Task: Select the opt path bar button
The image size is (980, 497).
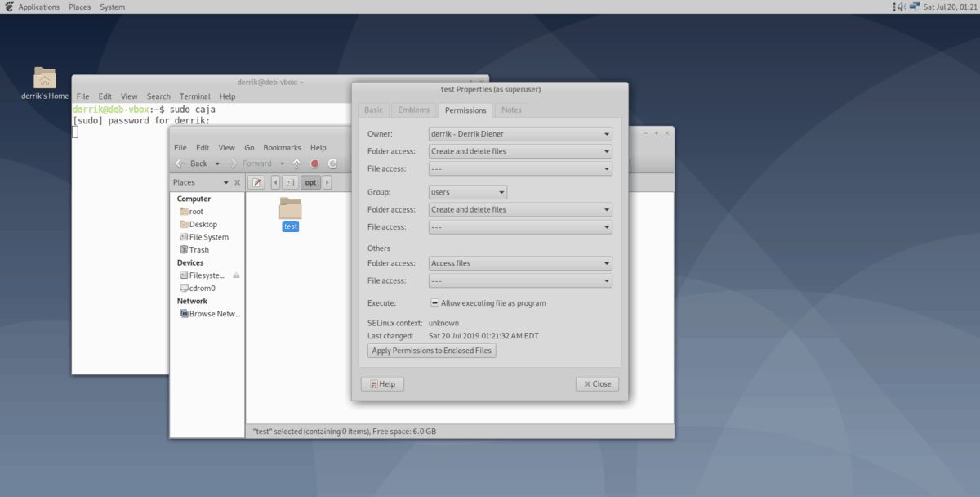Action: point(310,182)
